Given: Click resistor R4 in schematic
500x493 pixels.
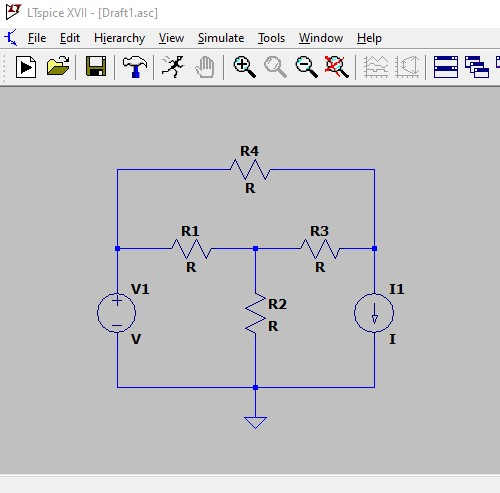Looking at the screenshot, I should pyautogui.click(x=250, y=170).
